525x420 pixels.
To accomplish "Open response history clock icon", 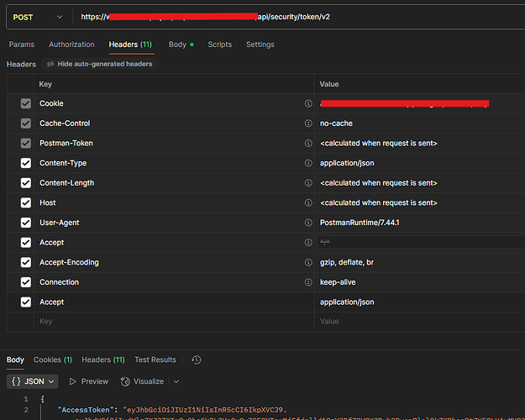I will [x=197, y=360].
